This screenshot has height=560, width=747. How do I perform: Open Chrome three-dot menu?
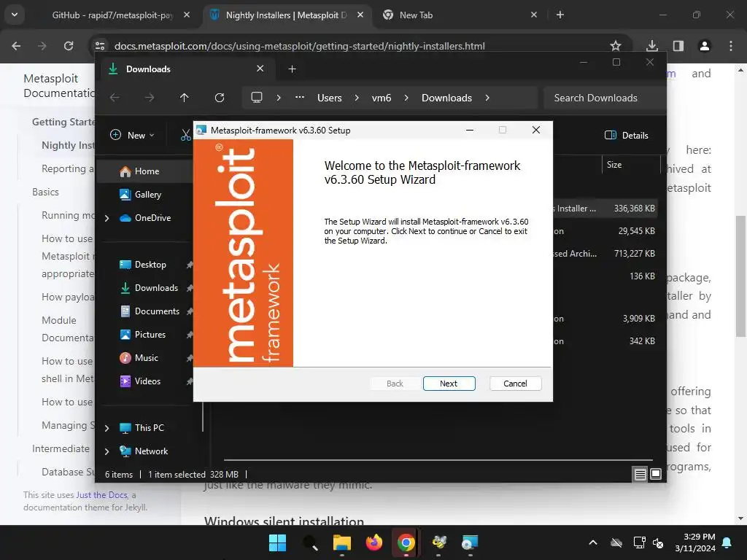click(731, 46)
